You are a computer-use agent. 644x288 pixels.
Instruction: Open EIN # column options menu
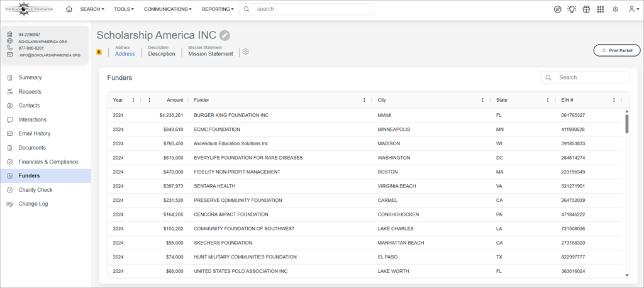point(614,100)
